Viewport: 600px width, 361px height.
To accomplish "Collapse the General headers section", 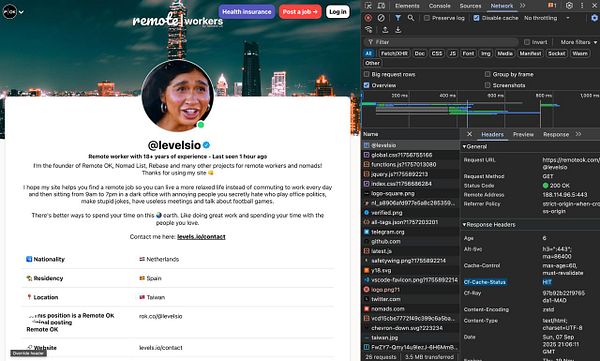I will [474, 146].
